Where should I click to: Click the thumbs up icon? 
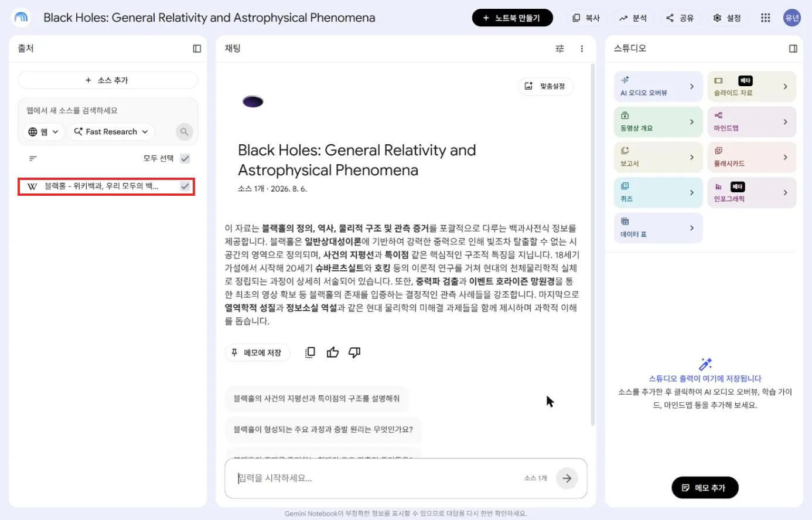[x=333, y=352]
